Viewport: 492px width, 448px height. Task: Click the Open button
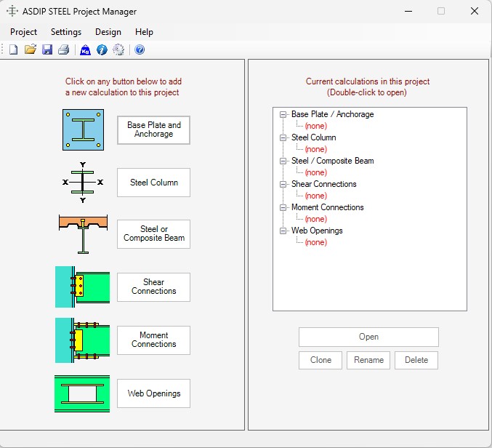pos(368,337)
